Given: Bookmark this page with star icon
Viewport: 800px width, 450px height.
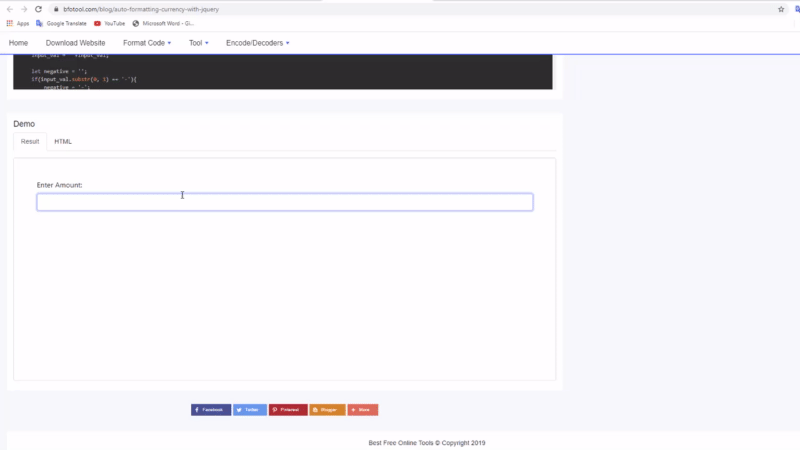Looking at the screenshot, I should [x=781, y=9].
